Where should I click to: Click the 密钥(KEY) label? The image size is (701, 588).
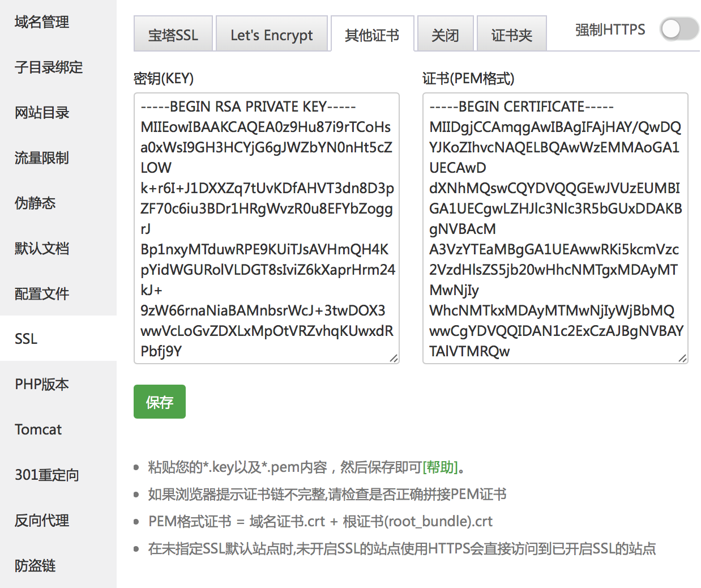tap(164, 78)
